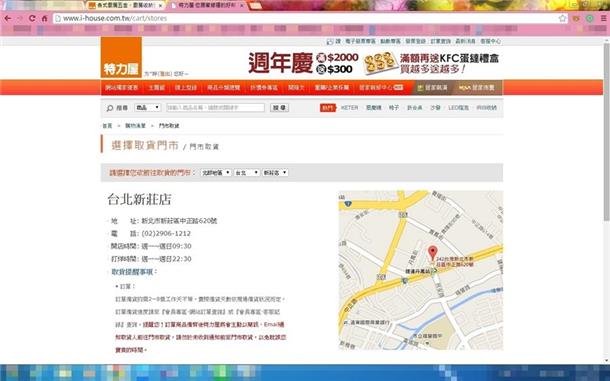Expand the 新莊店 store dropdown
610x381 pixels.
(275, 172)
